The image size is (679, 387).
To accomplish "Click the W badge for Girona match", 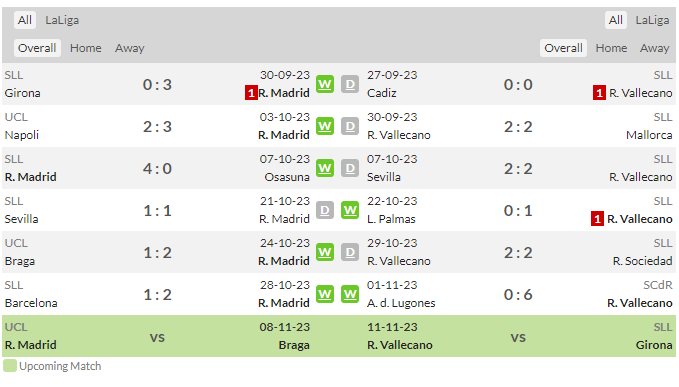I will tap(325, 84).
